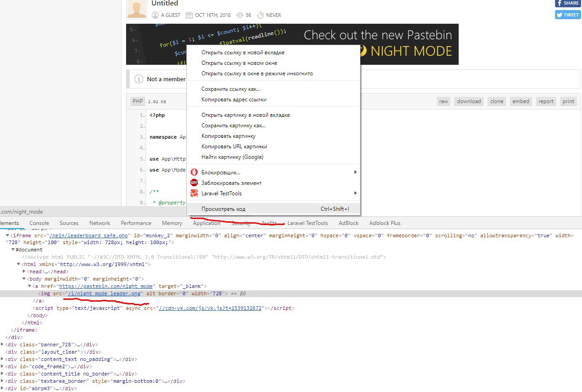Open the Adblock Plus DevTools tab
The height and width of the screenshot is (392, 582).
385,223
